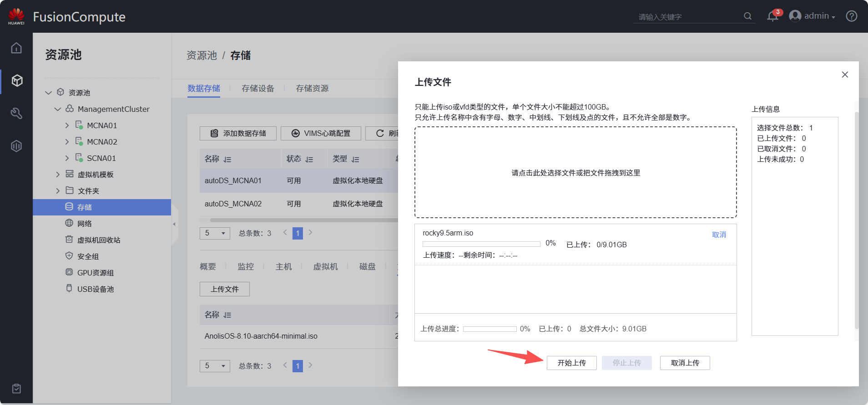
Task: Click the MCNA02 host icon
Action: click(x=79, y=141)
